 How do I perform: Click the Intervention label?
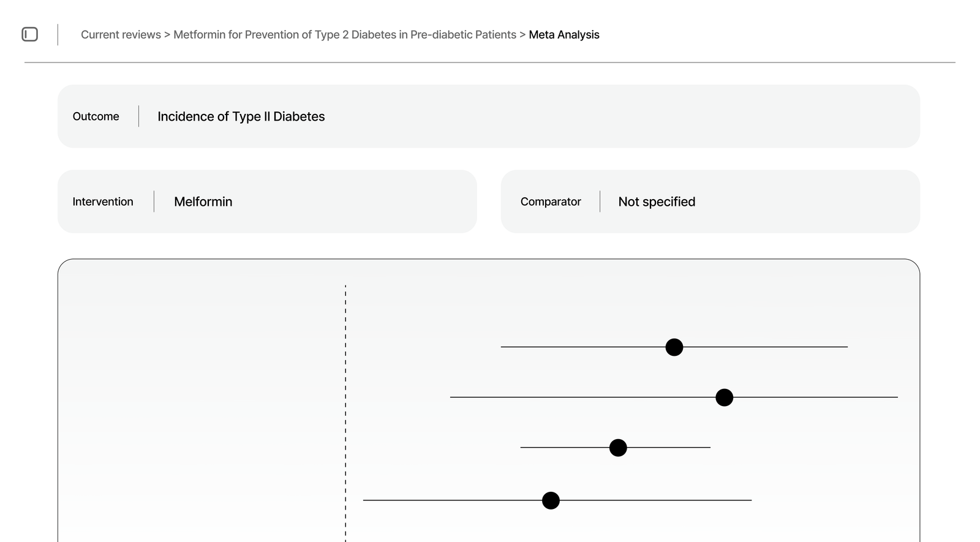coord(102,201)
